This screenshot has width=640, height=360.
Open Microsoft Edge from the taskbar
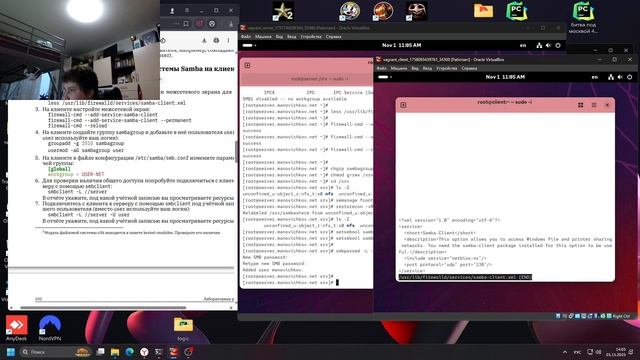pos(129,352)
